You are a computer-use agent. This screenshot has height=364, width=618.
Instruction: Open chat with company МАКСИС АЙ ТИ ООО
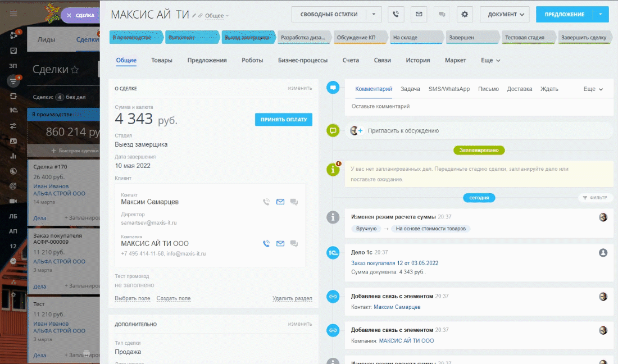pos(294,244)
